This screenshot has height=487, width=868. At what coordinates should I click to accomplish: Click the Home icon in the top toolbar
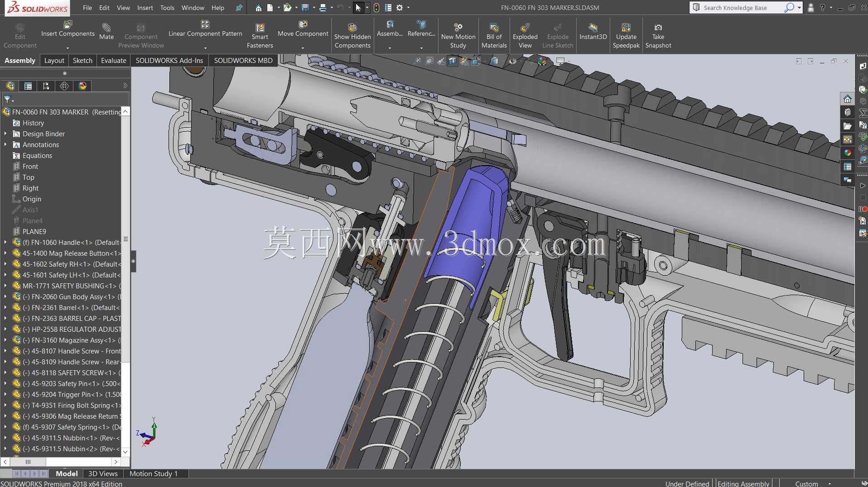[x=258, y=8]
